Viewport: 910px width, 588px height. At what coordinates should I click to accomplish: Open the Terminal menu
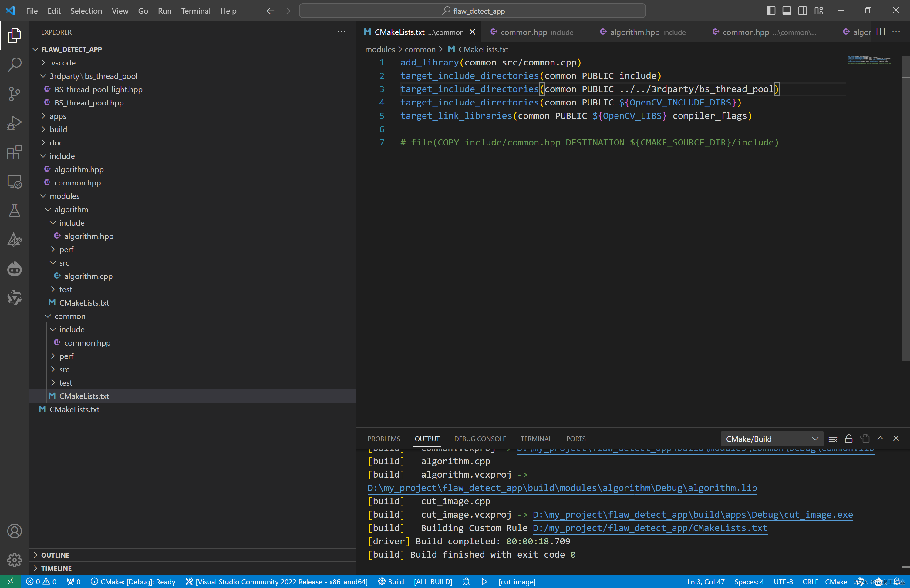[195, 11]
